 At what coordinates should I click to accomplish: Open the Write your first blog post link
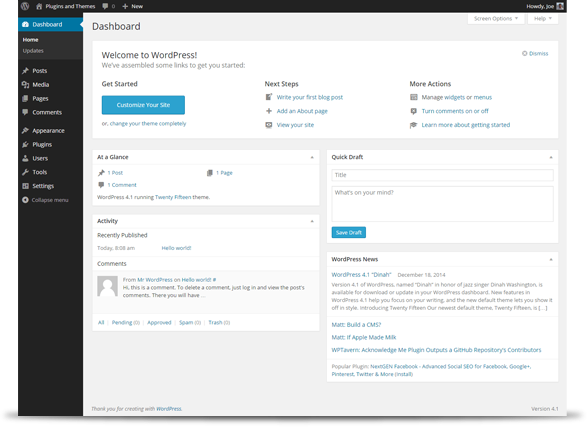coord(310,97)
